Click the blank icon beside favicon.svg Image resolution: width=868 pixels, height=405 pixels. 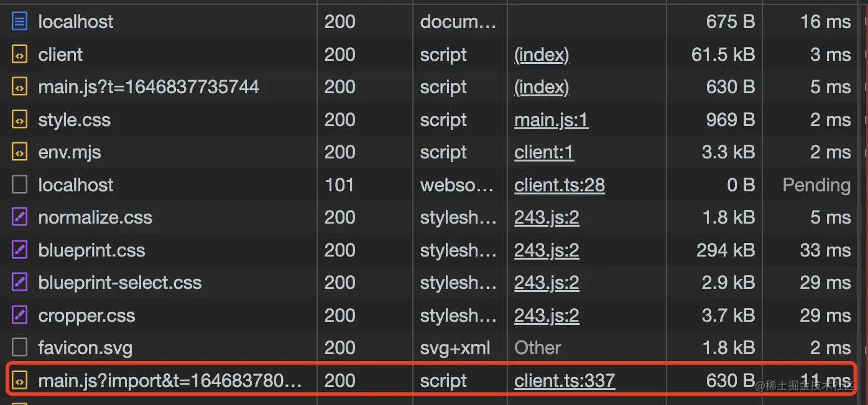pos(20,348)
